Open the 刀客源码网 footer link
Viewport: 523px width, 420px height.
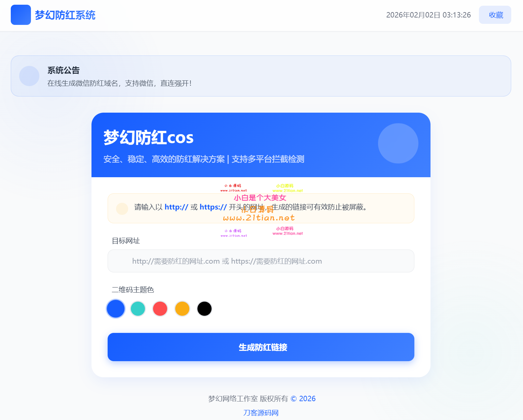point(261,413)
